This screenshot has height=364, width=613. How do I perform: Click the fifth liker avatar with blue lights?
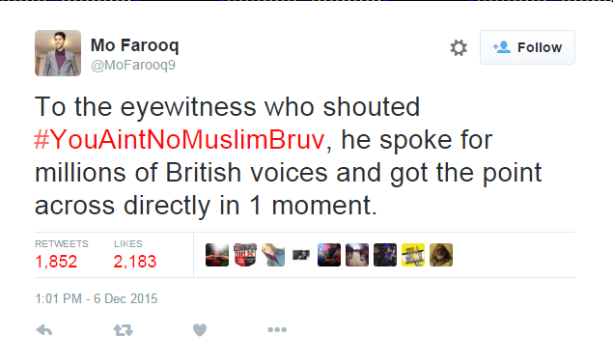[x=329, y=255]
